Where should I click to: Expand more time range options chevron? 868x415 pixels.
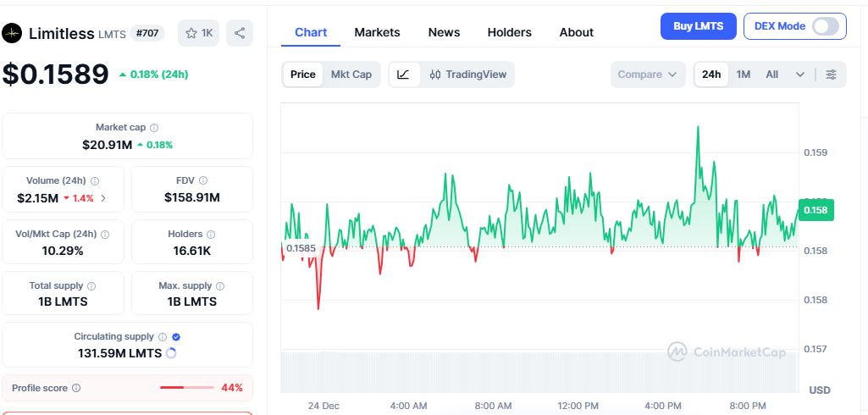click(800, 75)
